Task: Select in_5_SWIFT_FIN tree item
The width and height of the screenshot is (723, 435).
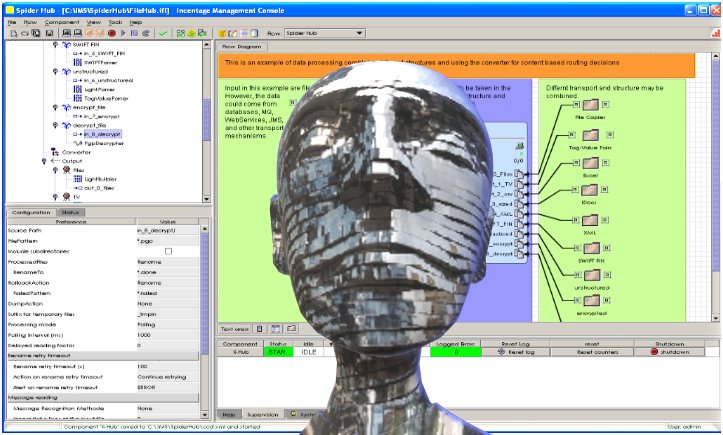Action: pyautogui.click(x=104, y=54)
